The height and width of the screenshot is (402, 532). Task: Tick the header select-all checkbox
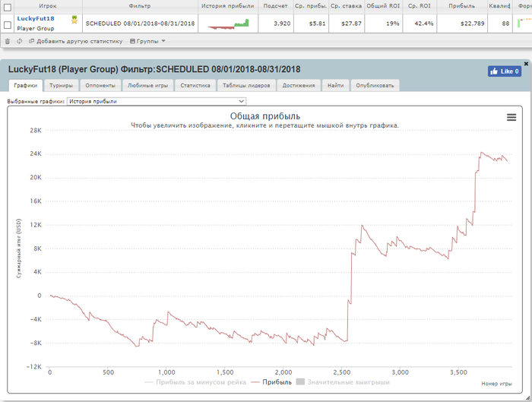[7, 7]
